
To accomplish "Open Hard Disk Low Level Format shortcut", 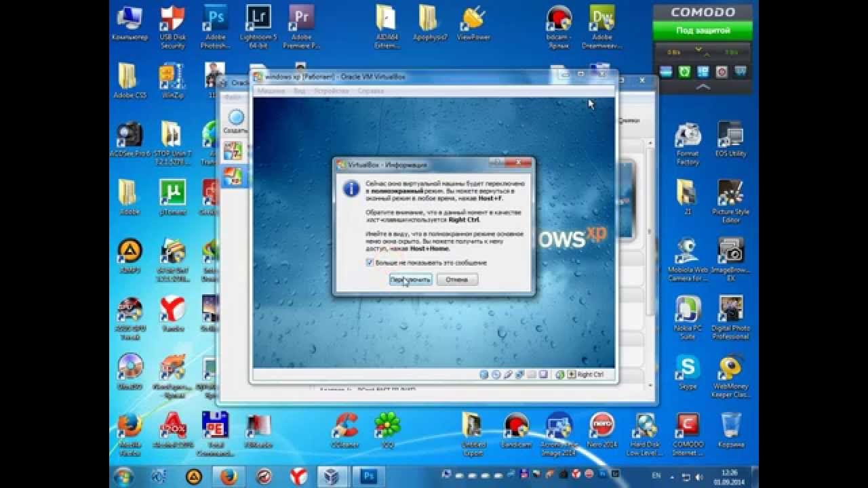I will (644, 434).
